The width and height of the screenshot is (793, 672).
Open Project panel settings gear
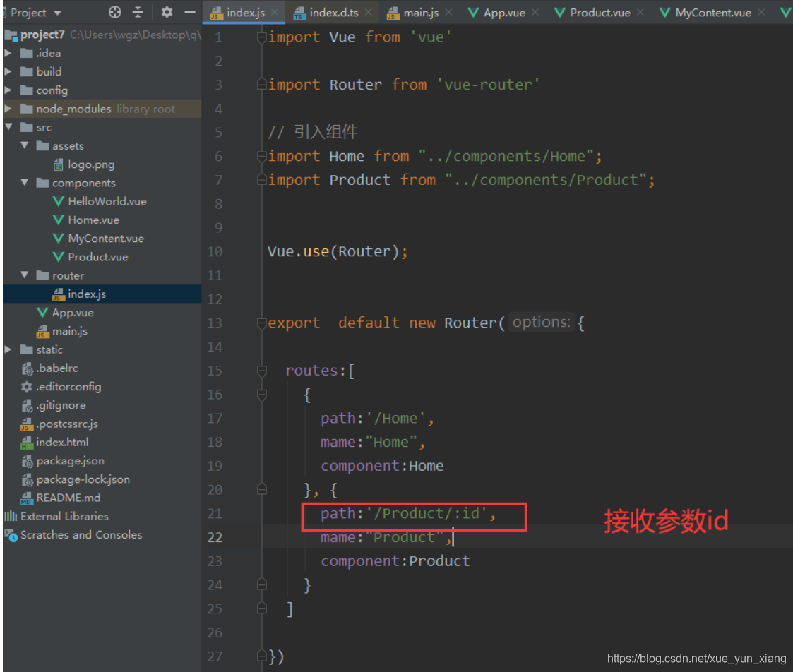(x=167, y=12)
